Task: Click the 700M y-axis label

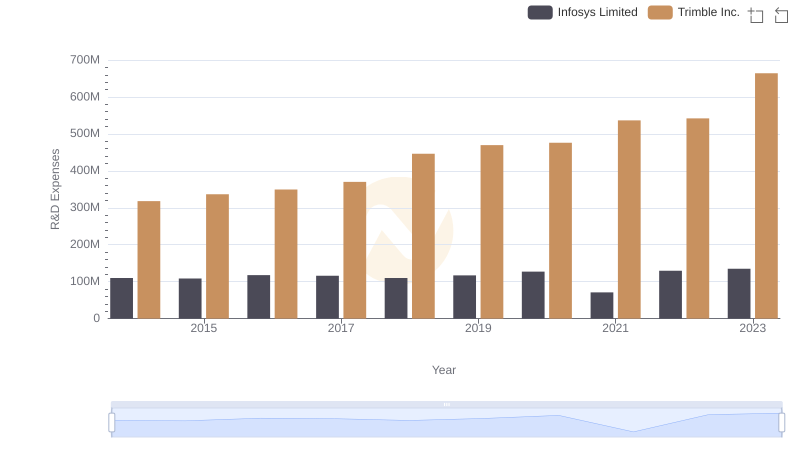Action: point(85,60)
